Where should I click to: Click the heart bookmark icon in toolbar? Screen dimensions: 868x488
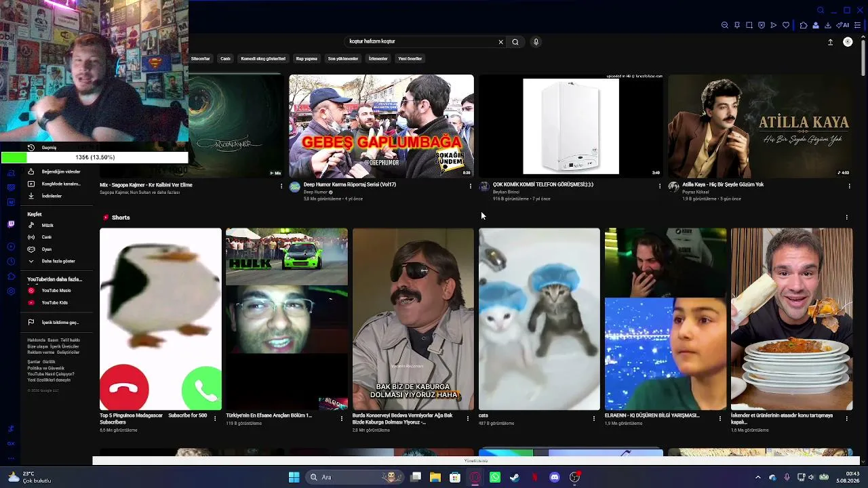tap(786, 26)
